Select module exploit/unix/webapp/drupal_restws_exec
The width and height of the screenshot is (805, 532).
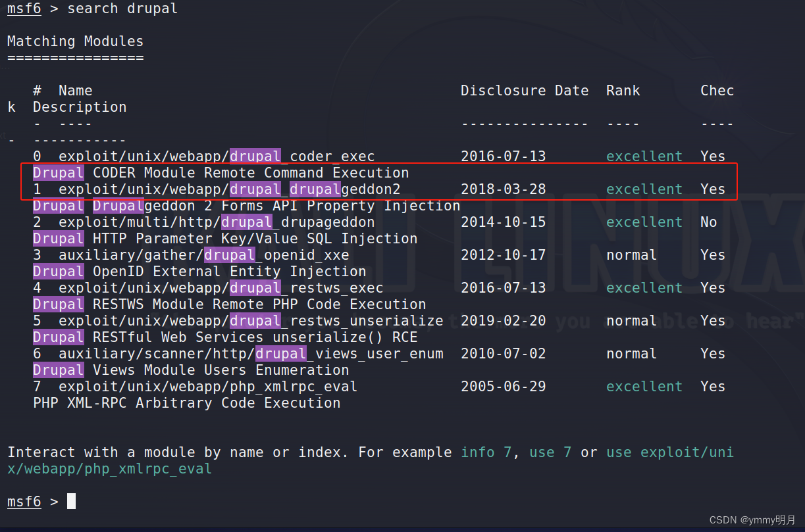221,288
